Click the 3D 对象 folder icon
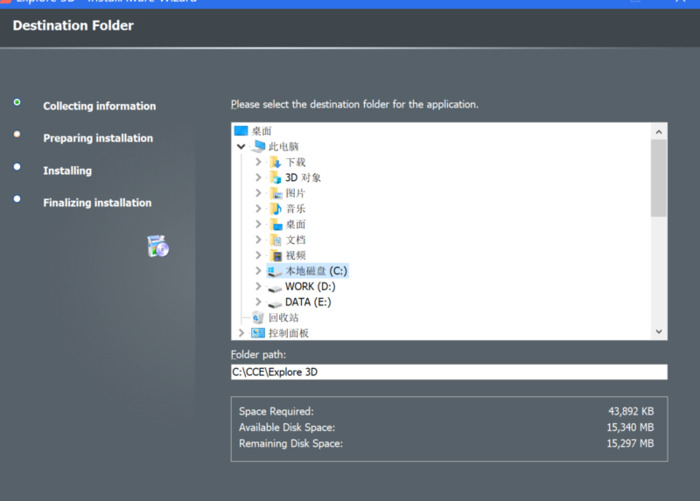This screenshot has width=700, height=501. [x=275, y=178]
